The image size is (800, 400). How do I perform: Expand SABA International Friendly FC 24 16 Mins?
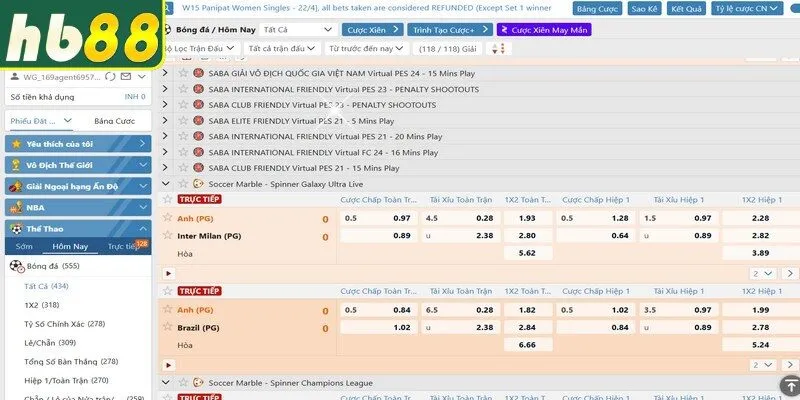165,152
